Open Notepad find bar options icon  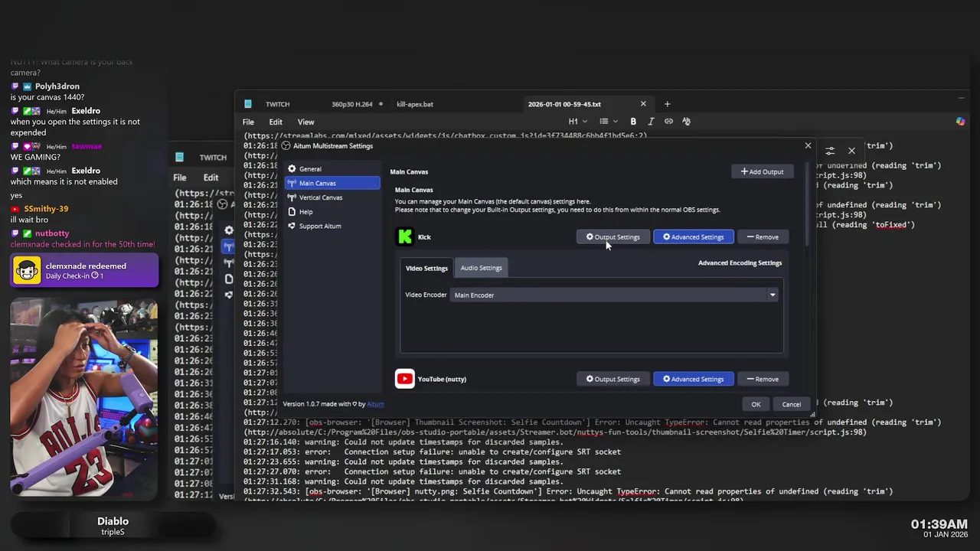830,151
